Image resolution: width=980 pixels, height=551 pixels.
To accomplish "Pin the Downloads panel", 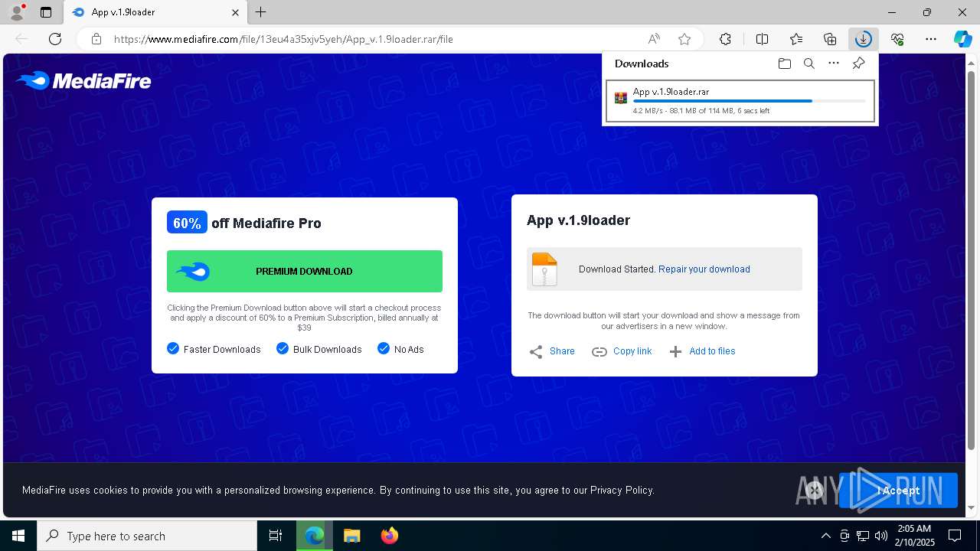I will [x=859, y=64].
